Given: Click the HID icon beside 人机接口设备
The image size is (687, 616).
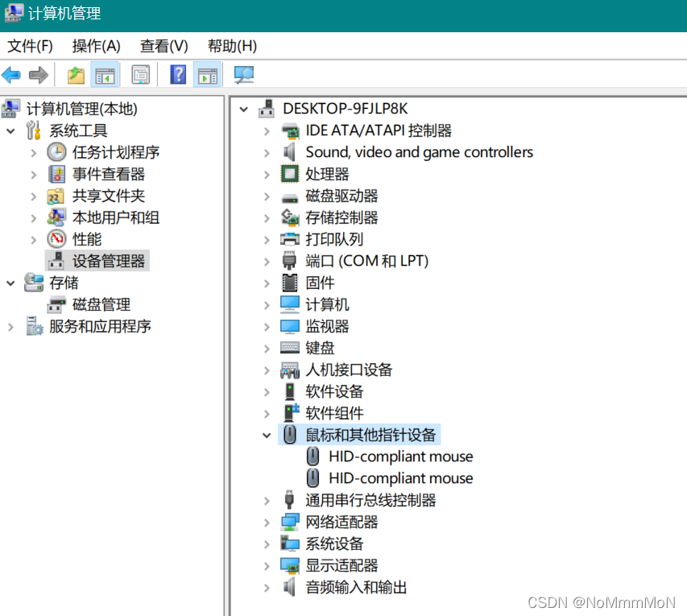Looking at the screenshot, I should 290,370.
